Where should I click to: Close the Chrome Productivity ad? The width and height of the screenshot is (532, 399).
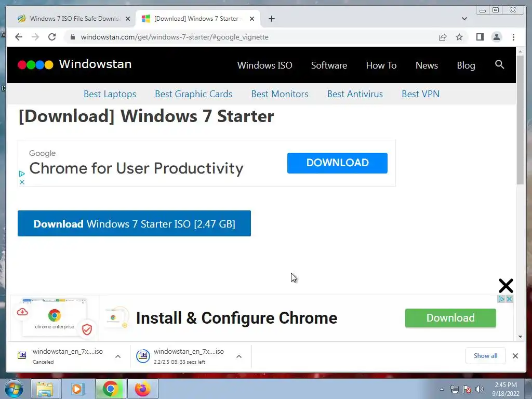point(22,182)
